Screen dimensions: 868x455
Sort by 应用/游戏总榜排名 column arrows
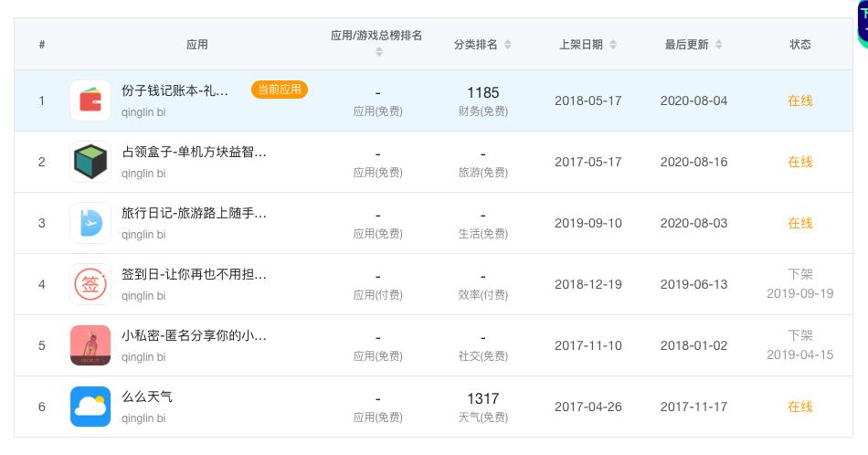[378, 52]
